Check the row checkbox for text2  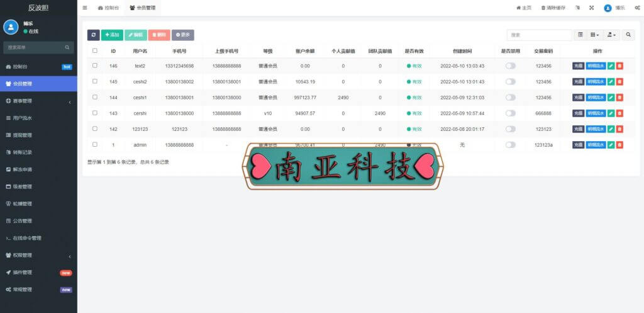95,65
